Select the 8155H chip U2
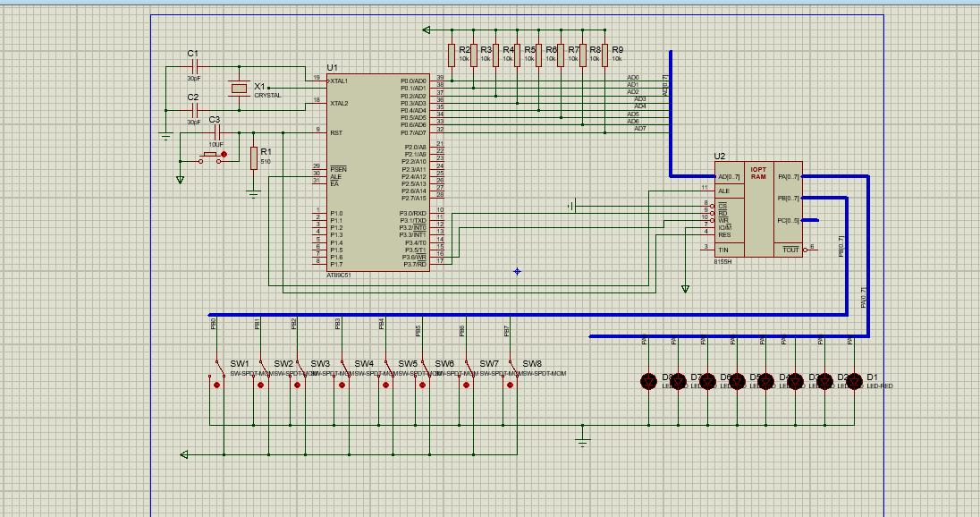 click(x=760, y=208)
